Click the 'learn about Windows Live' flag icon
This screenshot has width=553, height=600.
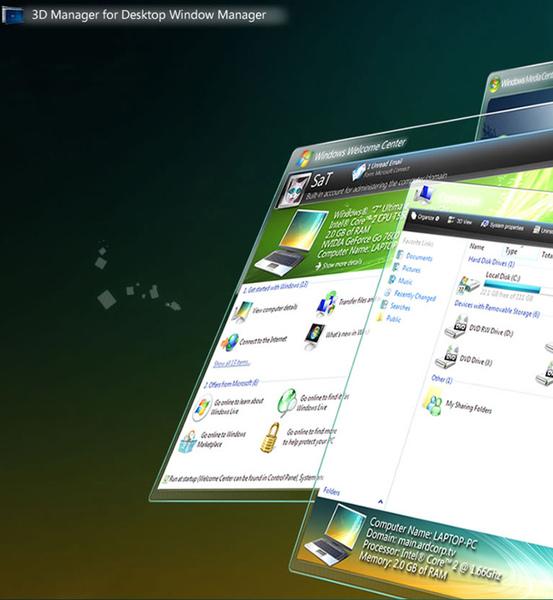pyautogui.click(x=202, y=408)
